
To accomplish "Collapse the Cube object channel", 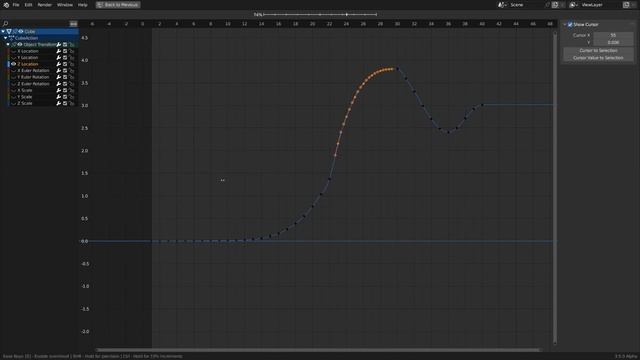I will point(3,31).
